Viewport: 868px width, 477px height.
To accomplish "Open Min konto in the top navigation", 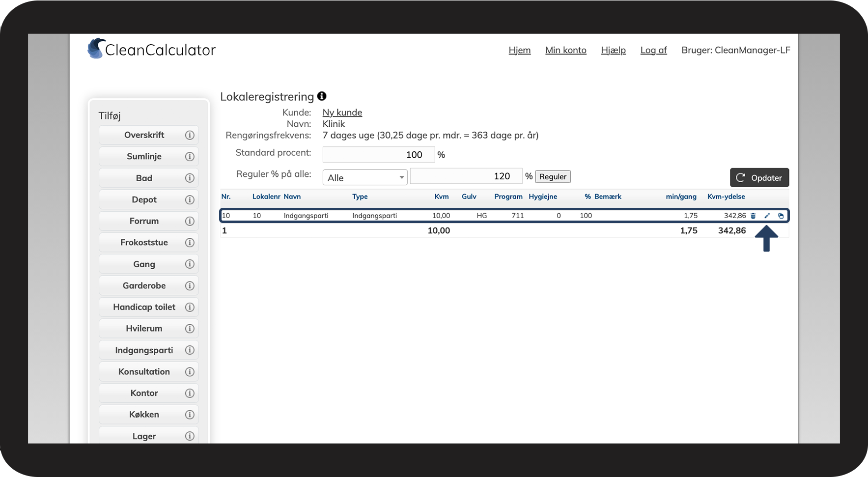I will [566, 50].
